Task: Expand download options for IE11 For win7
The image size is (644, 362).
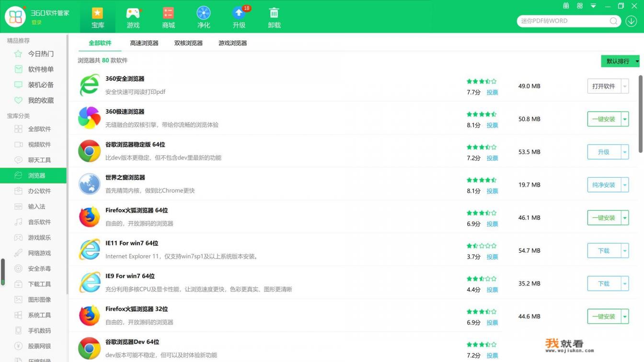Action: tap(625, 250)
